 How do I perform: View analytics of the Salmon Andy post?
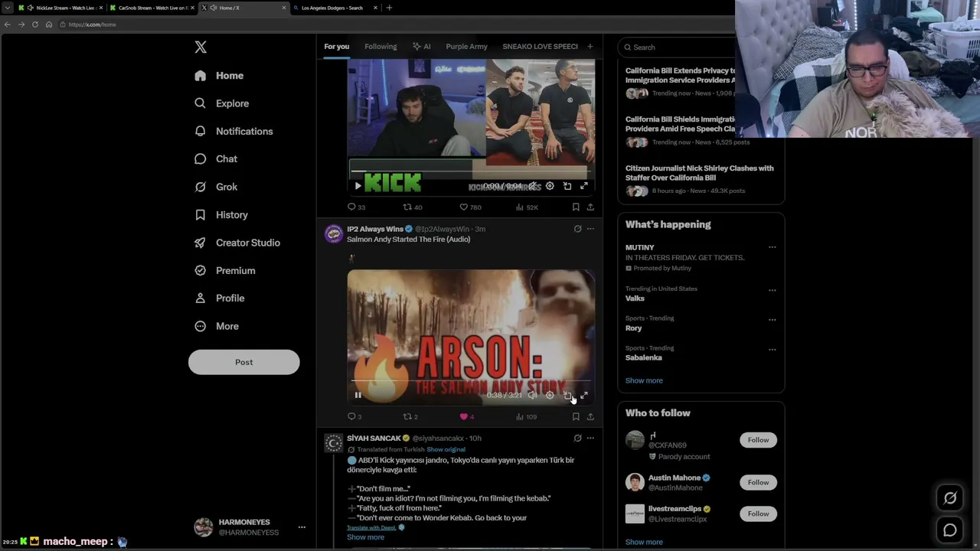(526, 416)
